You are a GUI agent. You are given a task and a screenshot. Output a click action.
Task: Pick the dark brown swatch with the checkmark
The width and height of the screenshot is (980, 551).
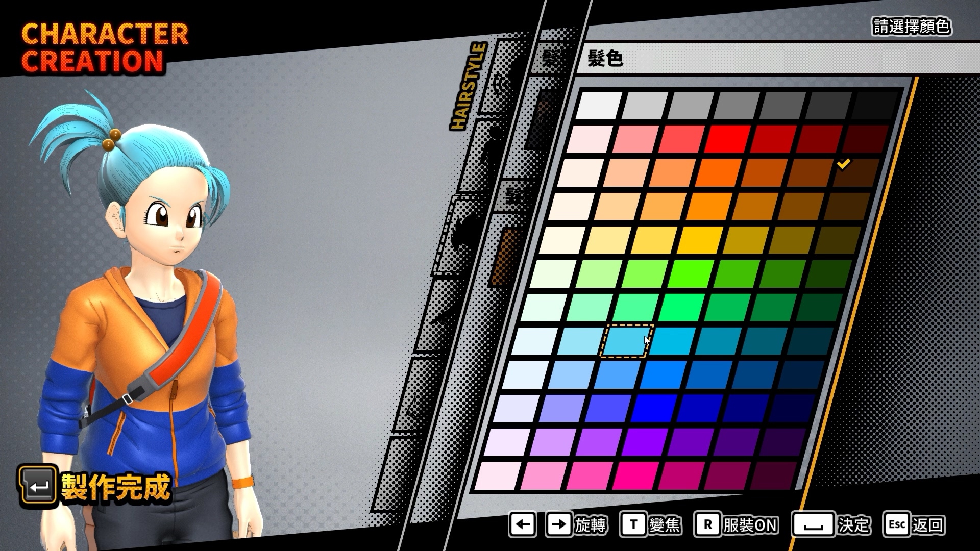(855, 173)
